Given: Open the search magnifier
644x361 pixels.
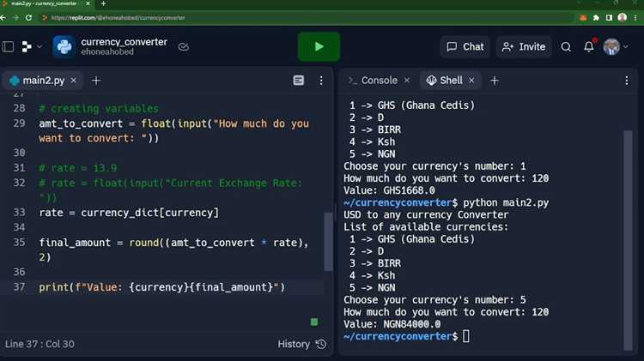Looking at the screenshot, I should pos(566,47).
